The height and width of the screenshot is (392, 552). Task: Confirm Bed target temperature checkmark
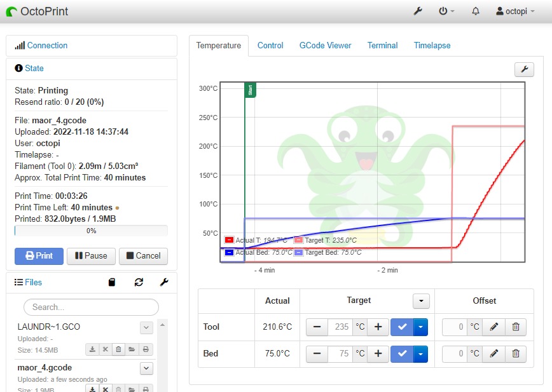click(402, 354)
